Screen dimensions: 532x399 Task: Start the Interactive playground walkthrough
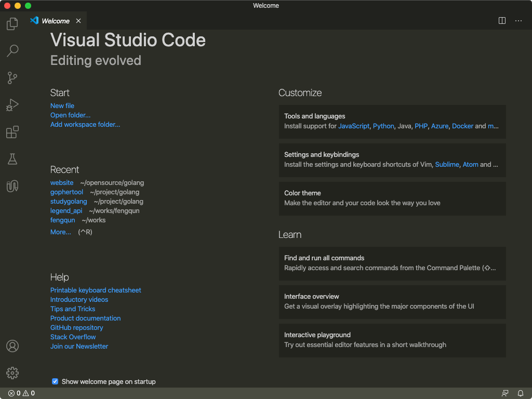(x=392, y=340)
